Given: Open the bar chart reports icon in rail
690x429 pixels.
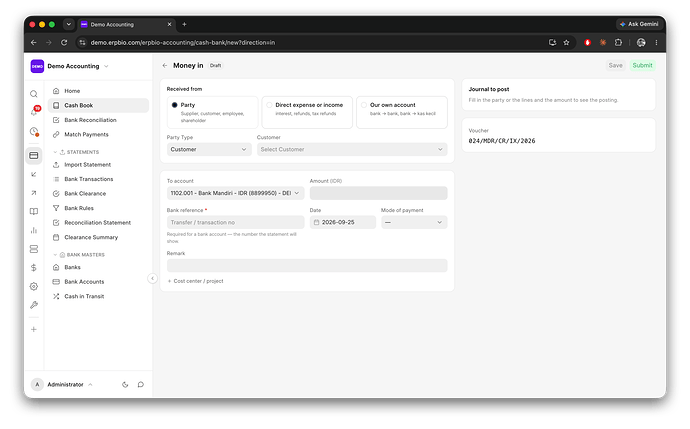Looking at the screenshot, I should [33, 230].
